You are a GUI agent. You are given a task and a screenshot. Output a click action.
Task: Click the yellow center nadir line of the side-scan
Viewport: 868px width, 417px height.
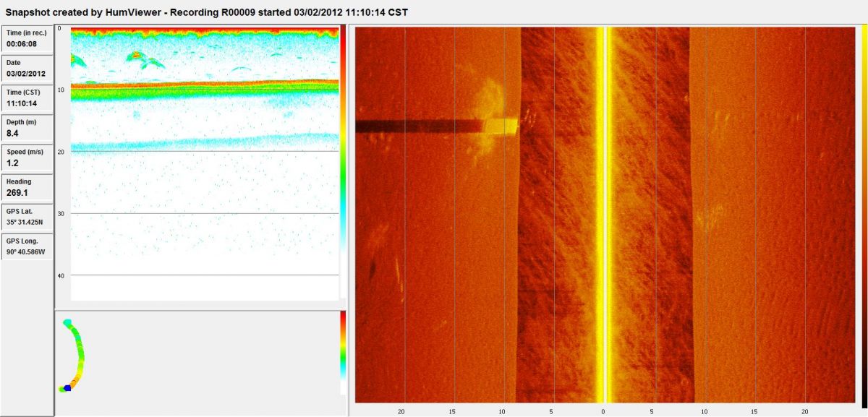point(605,215)
